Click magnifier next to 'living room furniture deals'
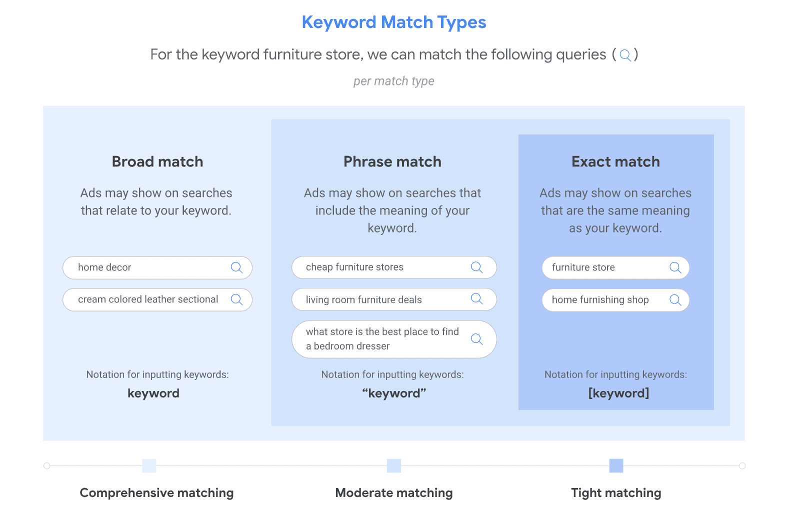 pos(476,299)
